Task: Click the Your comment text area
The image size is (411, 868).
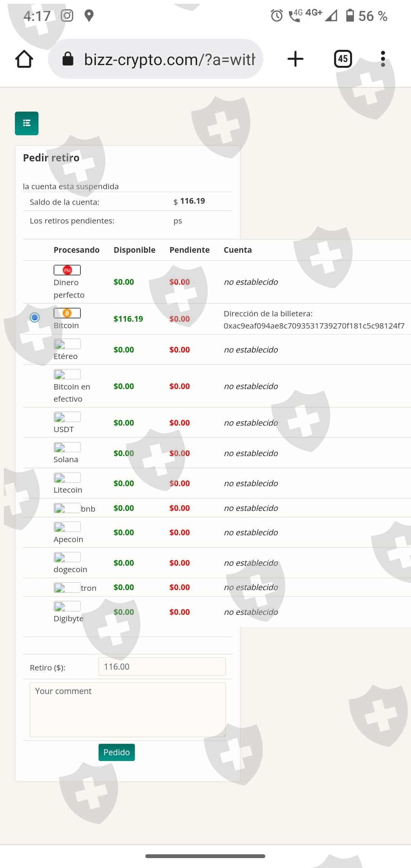Action: coord(128,710)
